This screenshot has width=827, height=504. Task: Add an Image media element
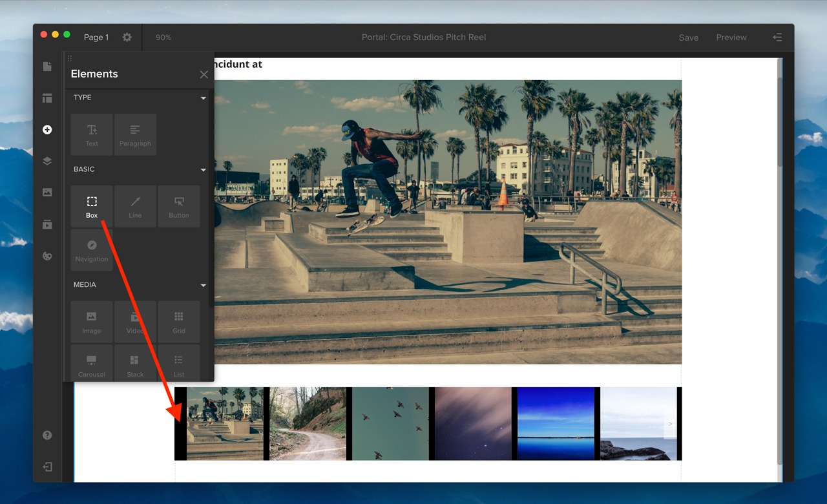[x=92, y=322]
